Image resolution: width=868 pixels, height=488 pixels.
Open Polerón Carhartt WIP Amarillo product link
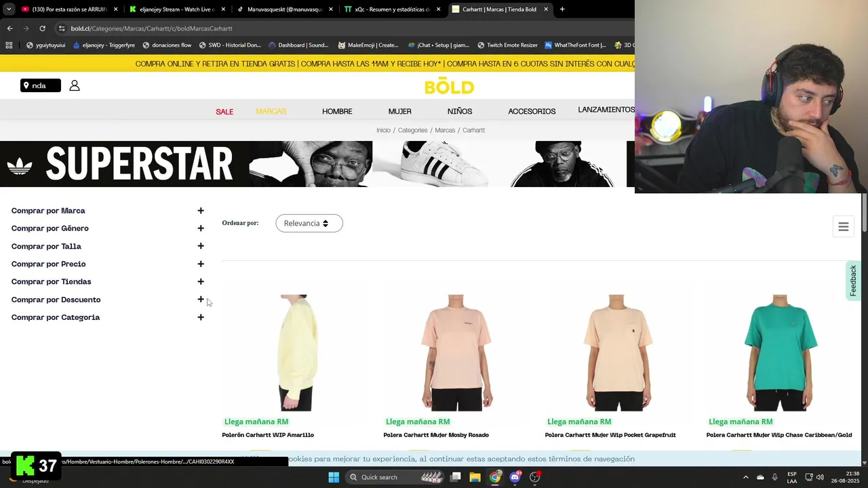pos(268,435)
